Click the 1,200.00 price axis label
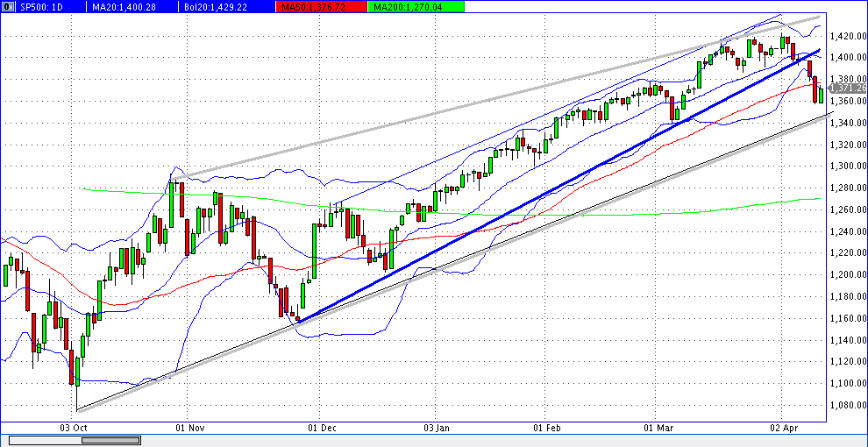868x447 pixels. coord(848,275)
